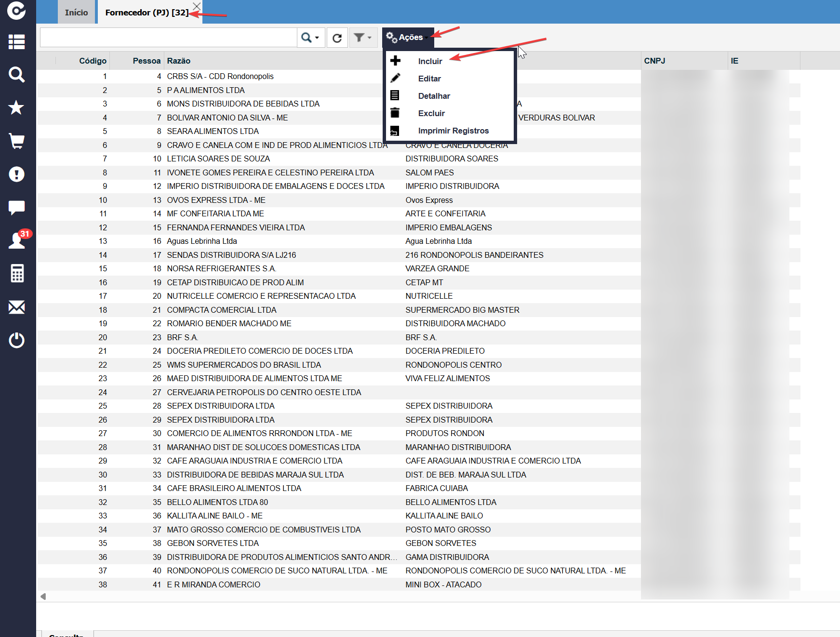The width and height of the screenshot is (840, 637).
Task: Click into the search text field
Action: click(x=168, y=38)
